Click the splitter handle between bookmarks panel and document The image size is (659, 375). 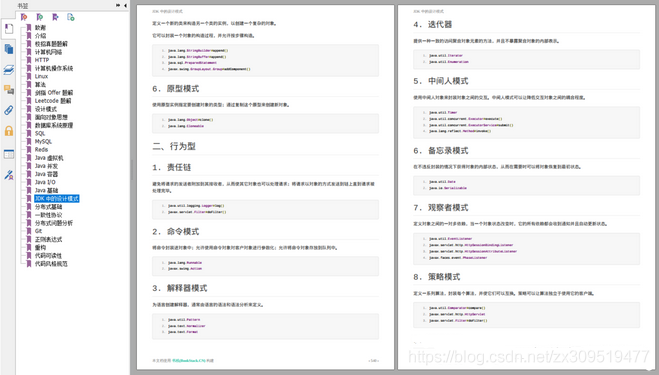(x=131, y=170)
